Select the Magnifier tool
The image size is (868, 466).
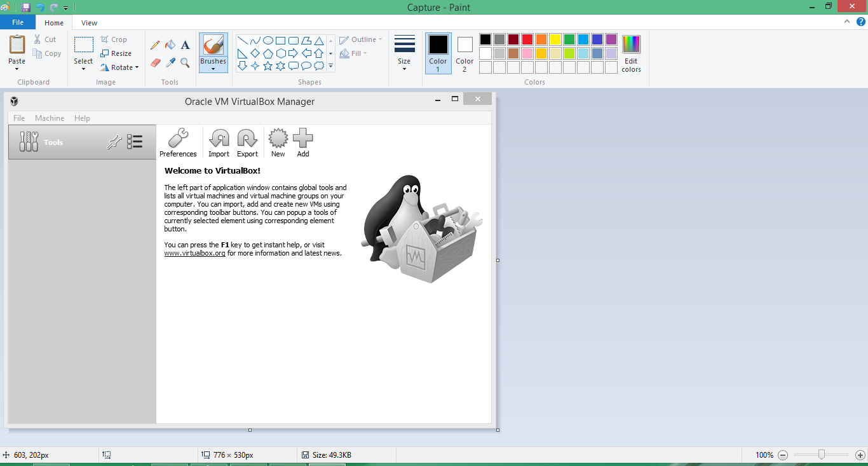click(185, 62)
